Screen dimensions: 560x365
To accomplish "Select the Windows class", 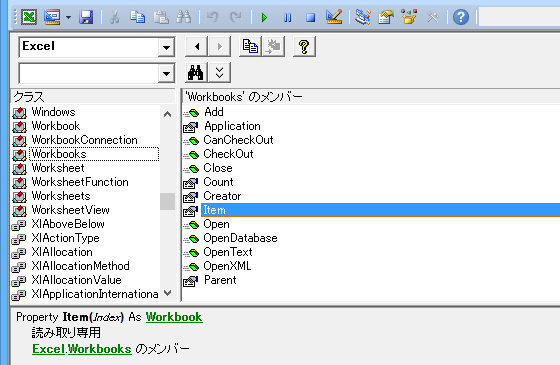I will coord(53,112).
